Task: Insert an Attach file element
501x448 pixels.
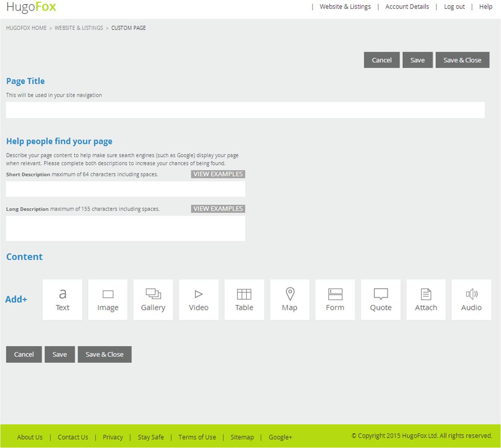Action: click(426, 299)
